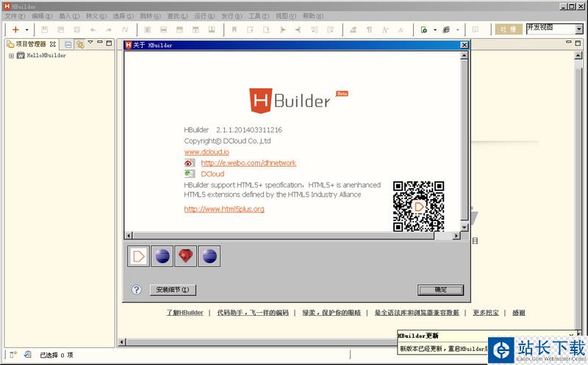
Task: Click the bookmark toolbar icon
Action: [234, 29]
